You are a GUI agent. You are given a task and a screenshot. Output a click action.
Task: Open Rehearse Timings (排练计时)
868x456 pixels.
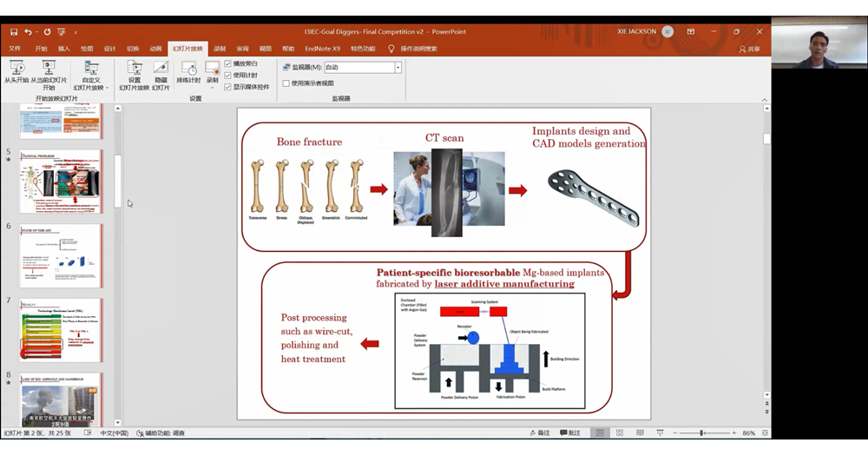188,69
